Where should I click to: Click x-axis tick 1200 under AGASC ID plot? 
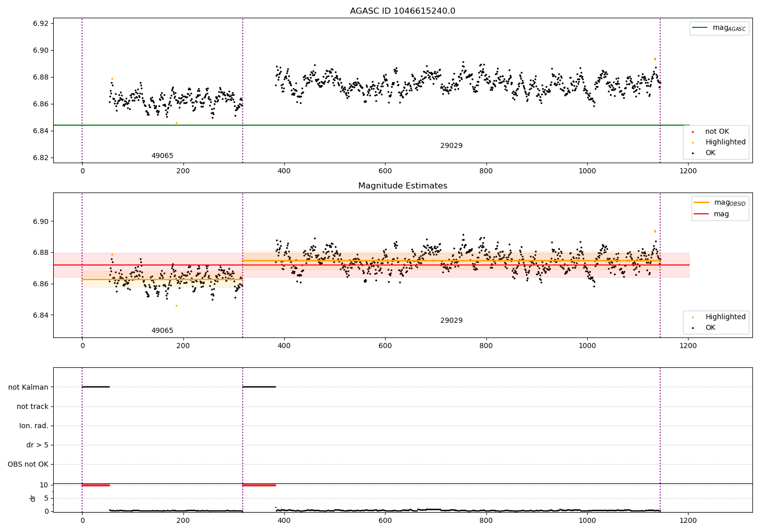tap(688, 171)
